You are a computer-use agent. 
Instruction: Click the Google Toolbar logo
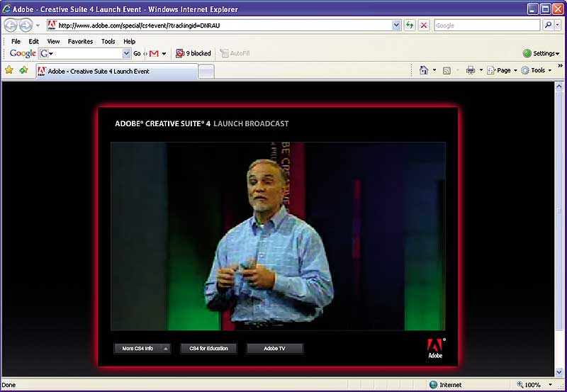tap(23, 53)
